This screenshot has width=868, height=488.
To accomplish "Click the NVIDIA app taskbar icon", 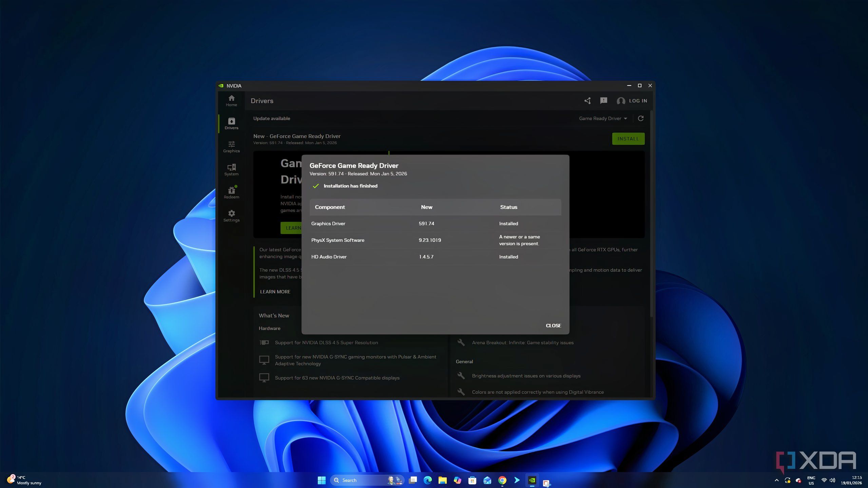I will click(x=532, y=480).
